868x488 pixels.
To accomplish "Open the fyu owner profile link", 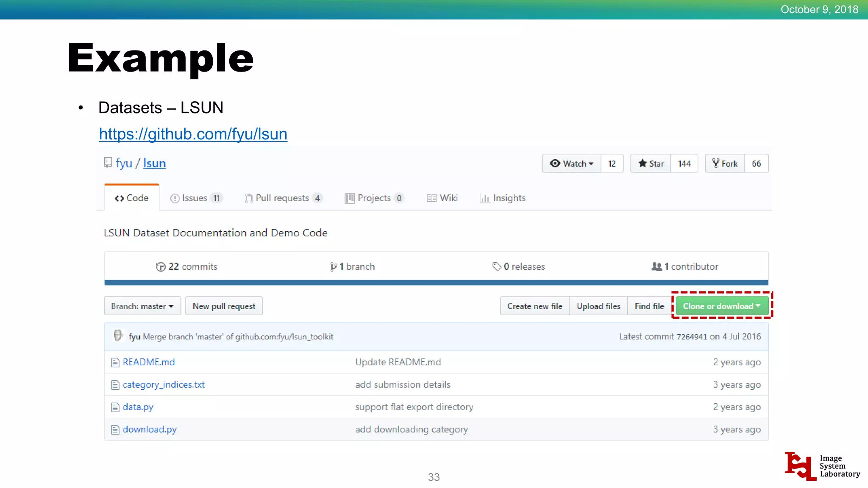I will [x=124, y=163].
